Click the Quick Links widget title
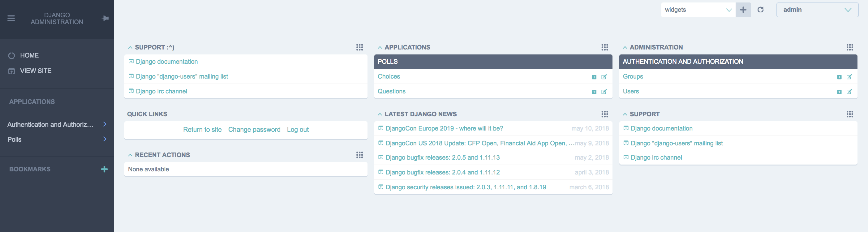Viewport: 868px width, 232px height. (147, 114)
